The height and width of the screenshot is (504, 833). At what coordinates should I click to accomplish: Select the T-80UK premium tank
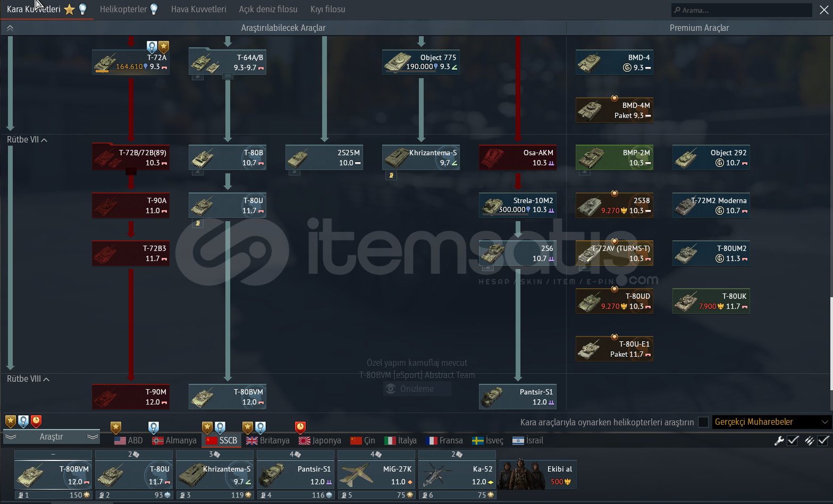click(711, 301)
